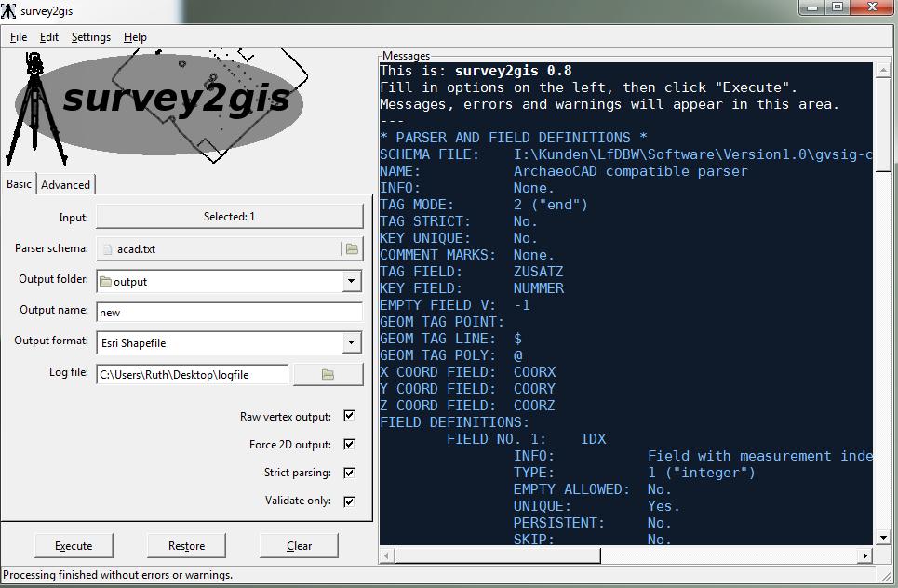This screenshot has width=898, height=588.
Task: Browse for log file with folder icon
Action: click(x=328, y=374)
